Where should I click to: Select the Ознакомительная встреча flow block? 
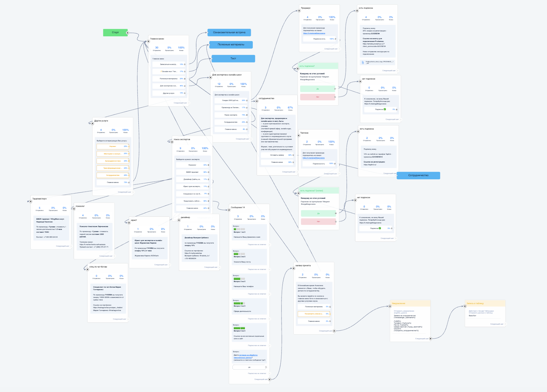click(229, 32)
